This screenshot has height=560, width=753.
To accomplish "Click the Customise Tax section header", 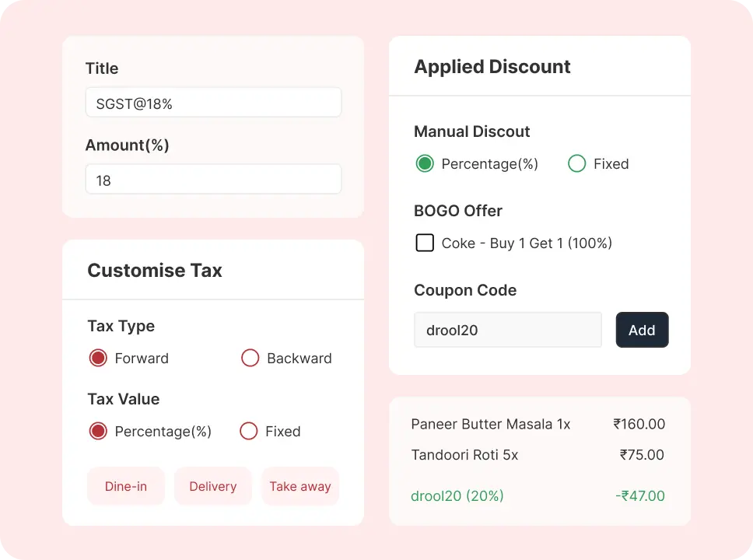I will click(x=154, y=270).
